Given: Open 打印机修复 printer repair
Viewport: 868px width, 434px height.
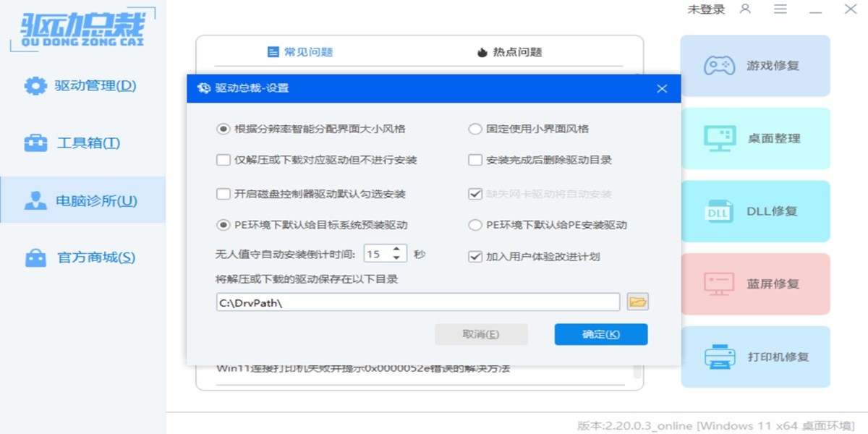Looking at the screenshot, I should point(755,357).
